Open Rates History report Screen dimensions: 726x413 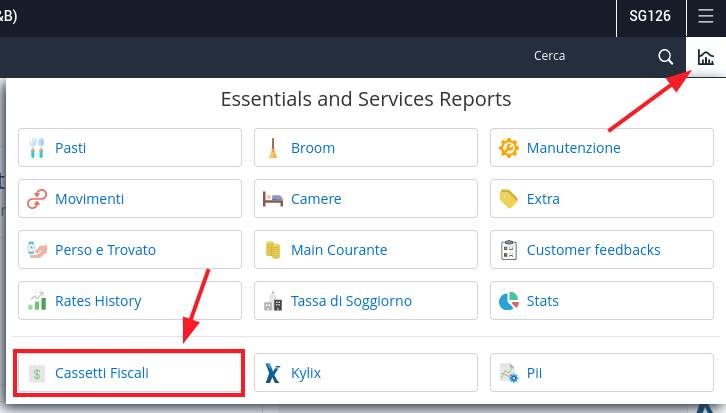point(130,300)
